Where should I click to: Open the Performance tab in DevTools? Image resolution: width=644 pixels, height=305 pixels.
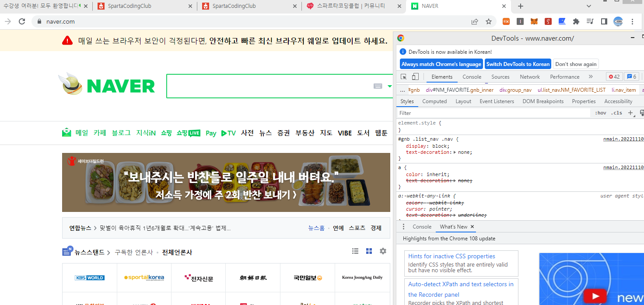(565, 77)
